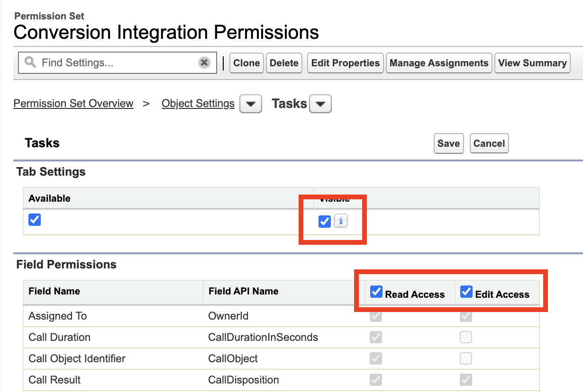583x392 pixels.
Task: Open the View Summary page
Action: pyautogui.click(x=532, y=63)
